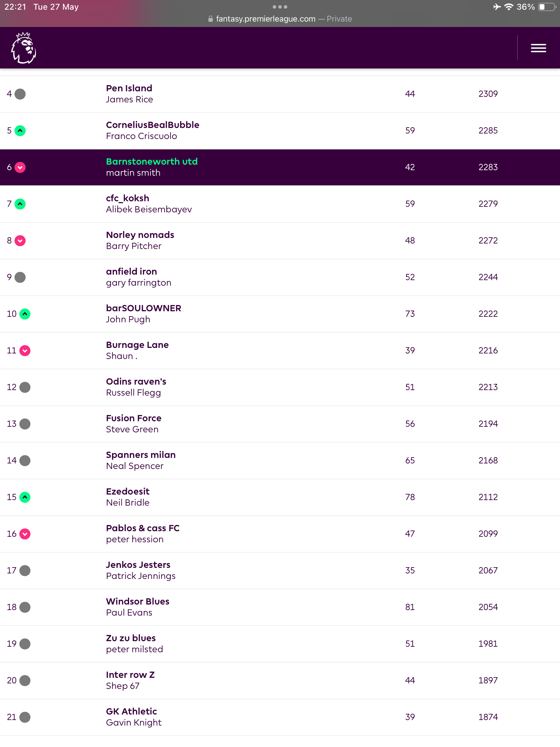Open the GK Athletic team link
The height and width of the screenshot is (747, 560).
click(x=131, y=711)
